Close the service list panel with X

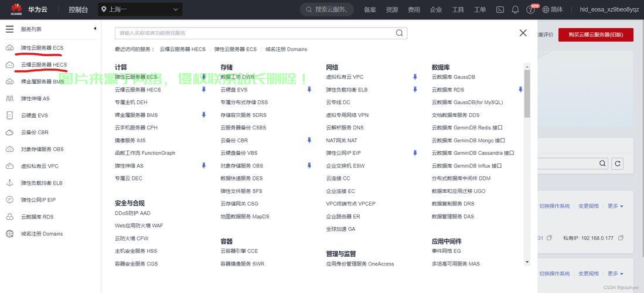pyautogui.click(x=523, y=33)
